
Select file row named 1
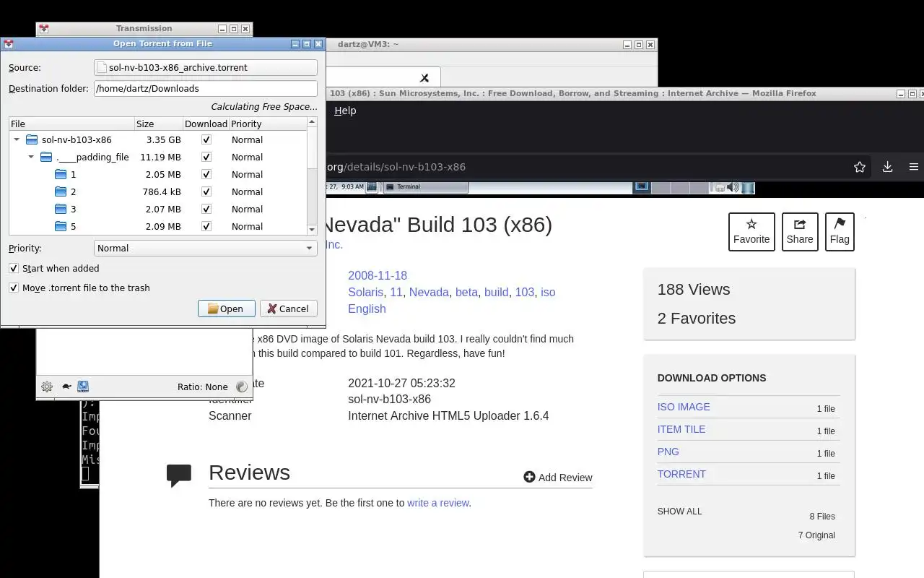(158, 174)
